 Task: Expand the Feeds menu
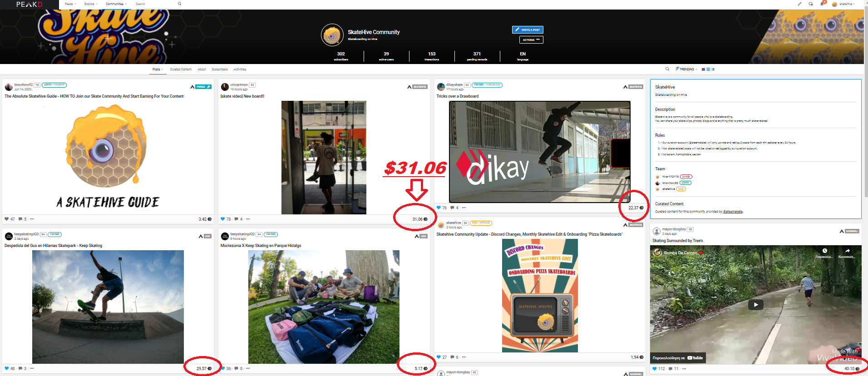pyautogui.click(x=70, y=4)
